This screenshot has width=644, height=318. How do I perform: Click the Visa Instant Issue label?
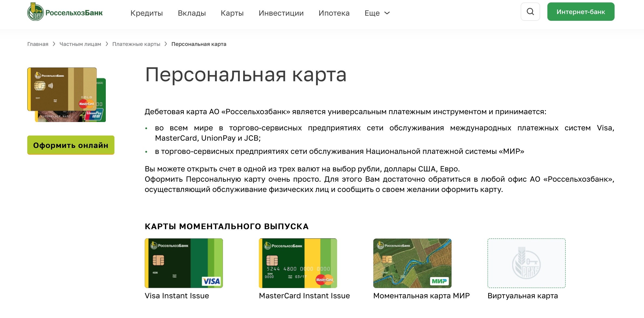(x=177, y=296)
